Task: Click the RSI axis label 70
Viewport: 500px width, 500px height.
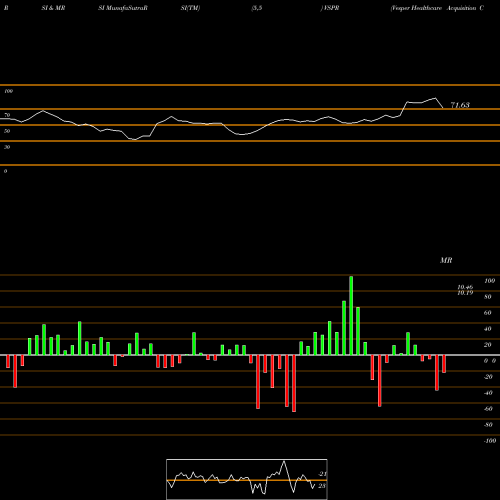Action: pos(7,115)
